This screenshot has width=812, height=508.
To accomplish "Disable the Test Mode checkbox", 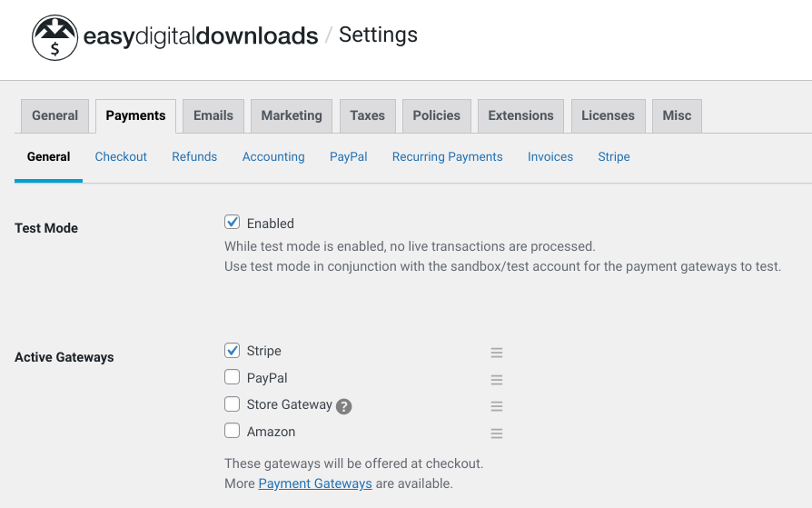I will (x=233, y=223).
